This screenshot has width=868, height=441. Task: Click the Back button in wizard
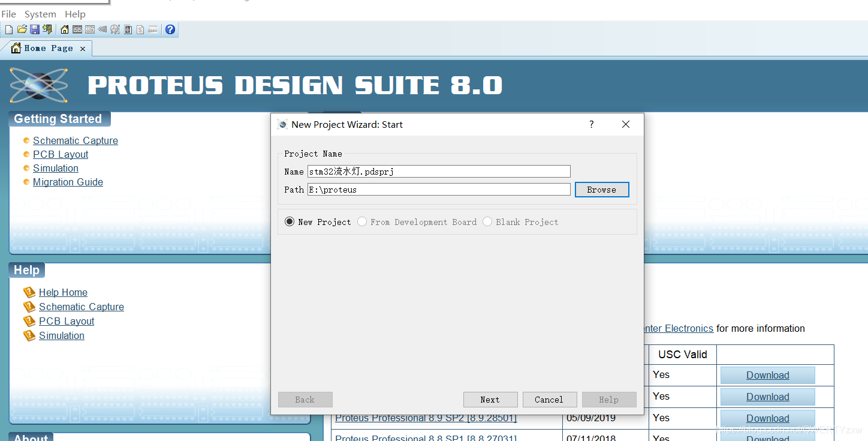pyautogui.click(x=305, y=400)
